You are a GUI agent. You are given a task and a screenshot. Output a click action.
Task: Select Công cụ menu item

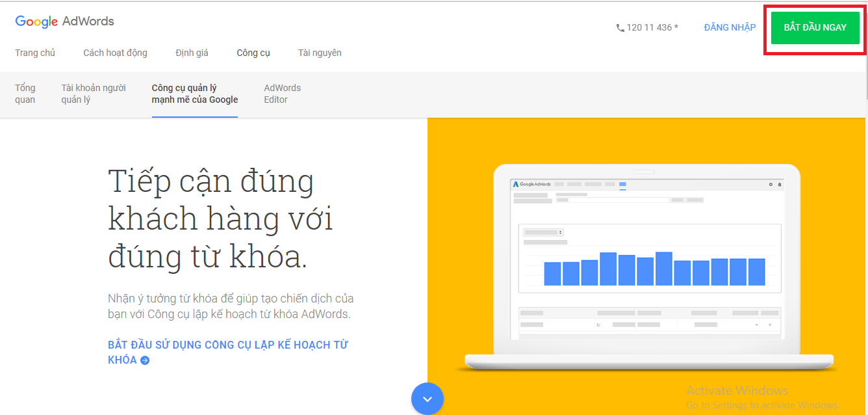click(253, 53)
